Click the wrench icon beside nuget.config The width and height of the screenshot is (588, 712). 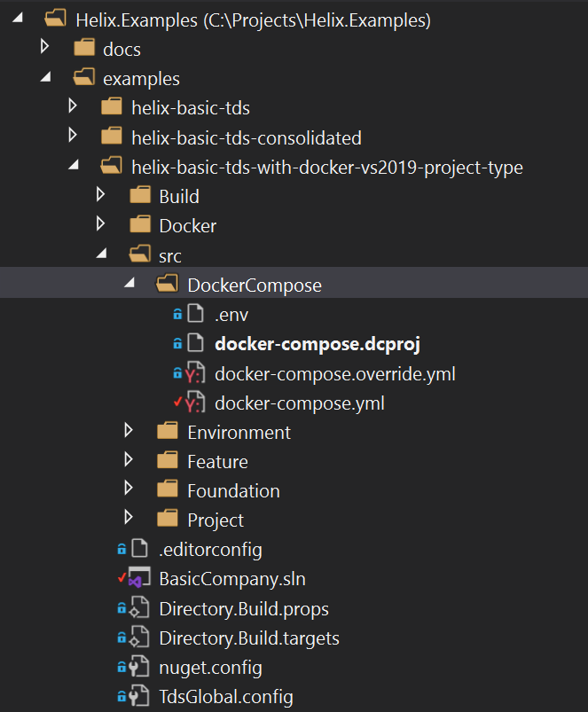click(x=139, y=667)
